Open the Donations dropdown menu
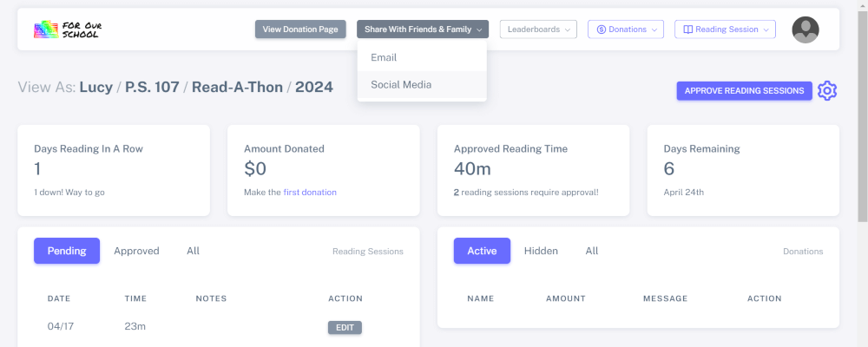 point(626,29)
